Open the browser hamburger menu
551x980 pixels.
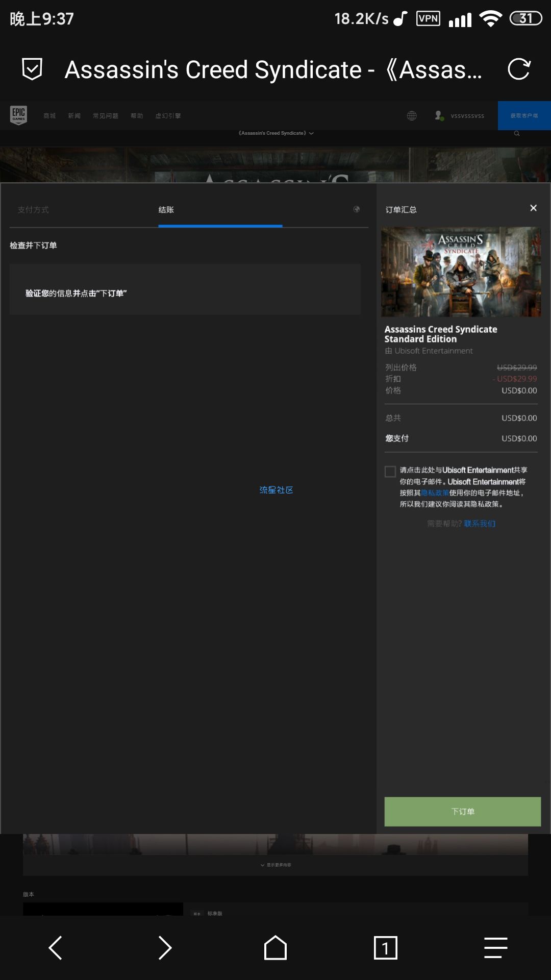(x=496, y=948)
